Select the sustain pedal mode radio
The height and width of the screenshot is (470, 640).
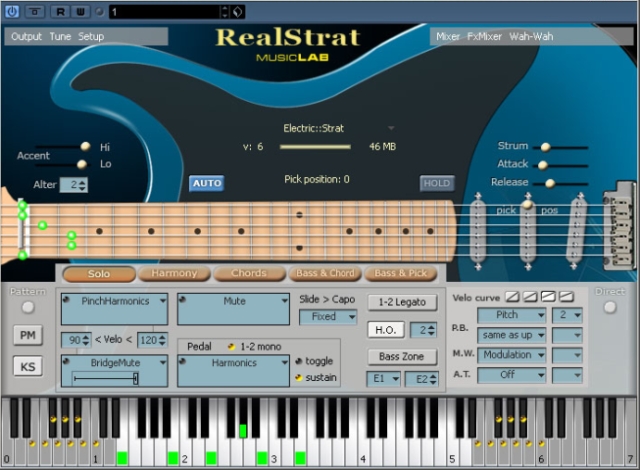(298, 378)
